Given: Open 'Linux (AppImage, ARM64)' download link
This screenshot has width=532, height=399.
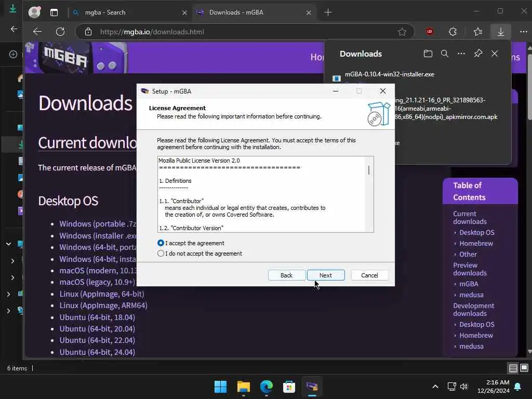Looking at the screenshot, I should click(x=103, y=305).
